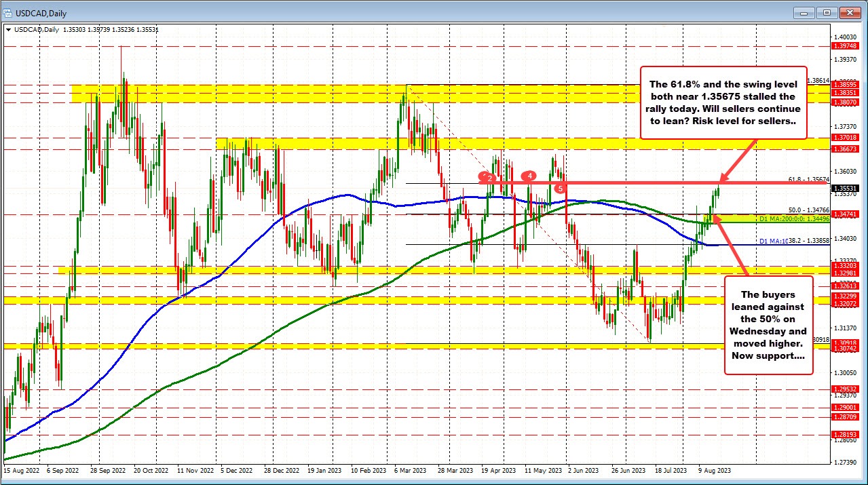Click the USDCAD,Daily title bar text
Screen dimensions: 868x485
pos(36,12)
